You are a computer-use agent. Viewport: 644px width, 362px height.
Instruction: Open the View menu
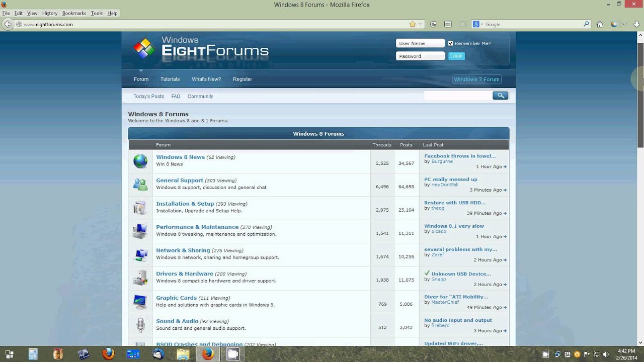(x=32, y=13)
